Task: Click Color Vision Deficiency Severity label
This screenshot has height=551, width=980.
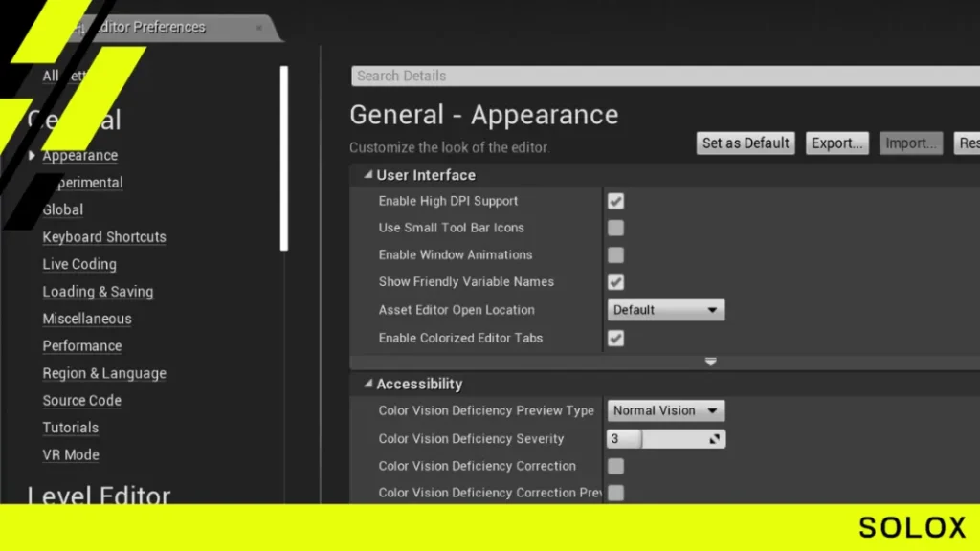Action: 471,438
